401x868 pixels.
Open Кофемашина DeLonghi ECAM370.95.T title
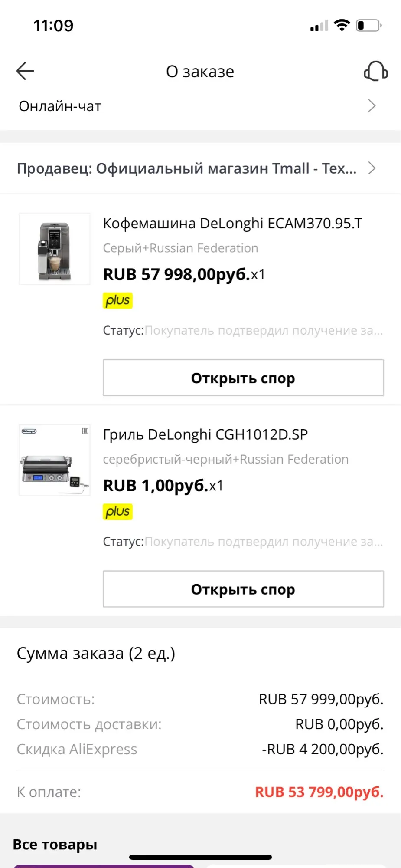pos(232,224)
